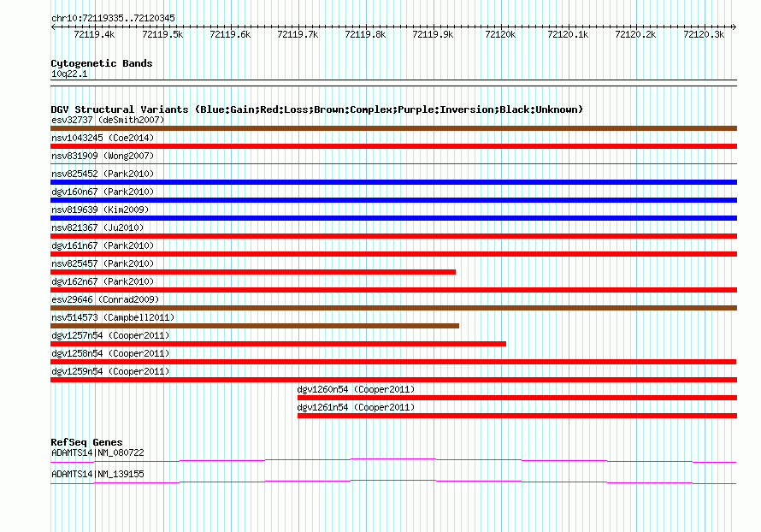
Task: Click the 72119.9k ruler tick label
Action: [x=433, y=34]
